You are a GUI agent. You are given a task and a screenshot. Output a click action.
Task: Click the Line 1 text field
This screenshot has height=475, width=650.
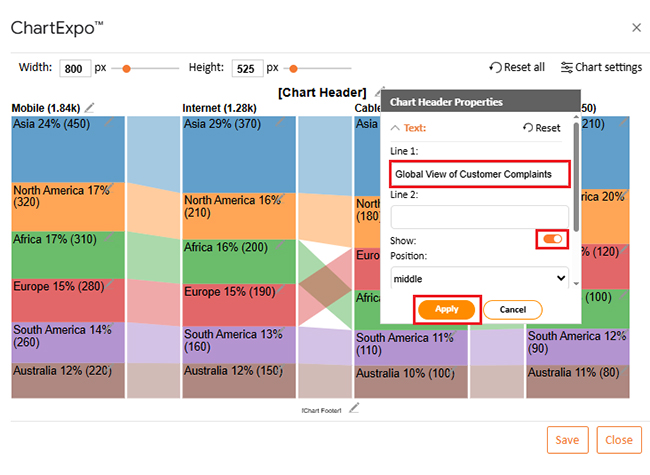coord(479,173)
